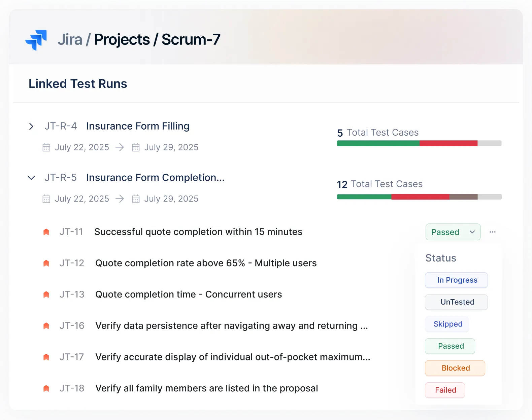
Task: Mark the test as Blocked
Action: (x=455, y=368)
